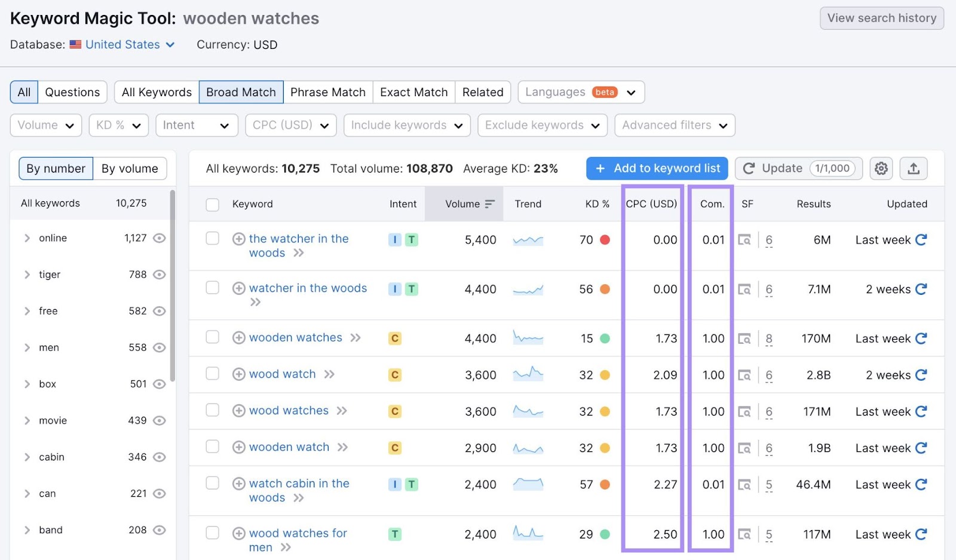Select the refresh icon on the Update button
This screenshot has height=560, width=956.
pyautogui.click(x=750, y=168)
